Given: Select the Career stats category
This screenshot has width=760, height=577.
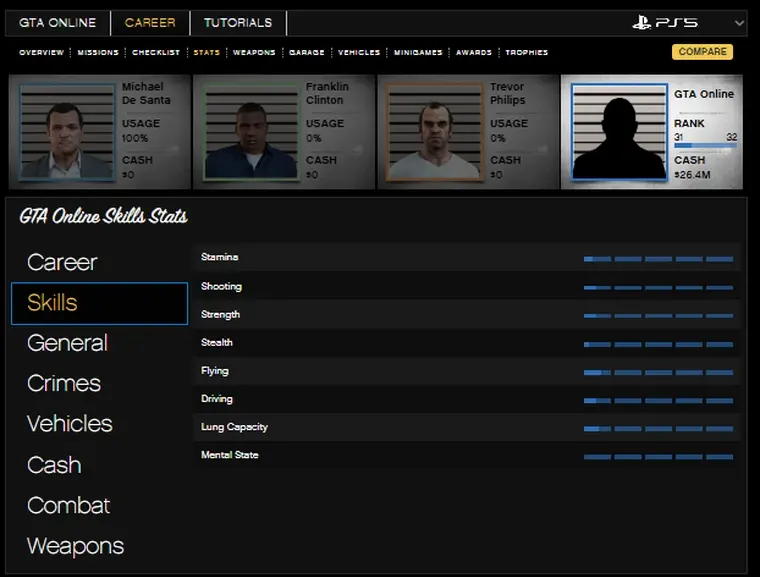Looking at the screenshot, I should click(62, 262).
